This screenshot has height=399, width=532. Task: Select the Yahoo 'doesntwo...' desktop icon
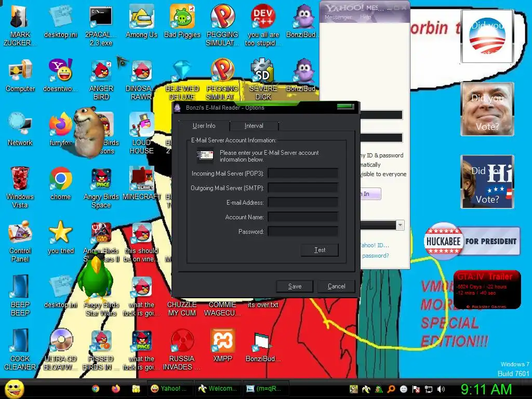60,75
